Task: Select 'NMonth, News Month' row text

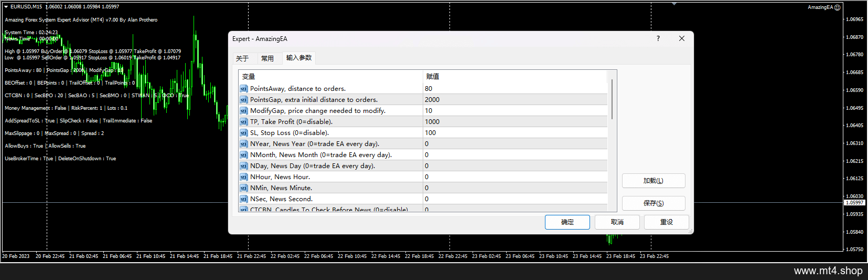Action: coord(321,155)
